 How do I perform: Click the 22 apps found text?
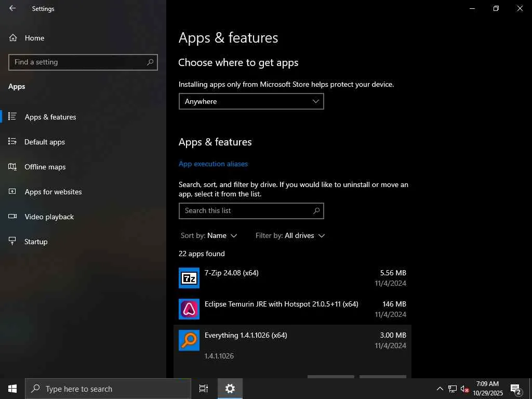pos(202,254)
